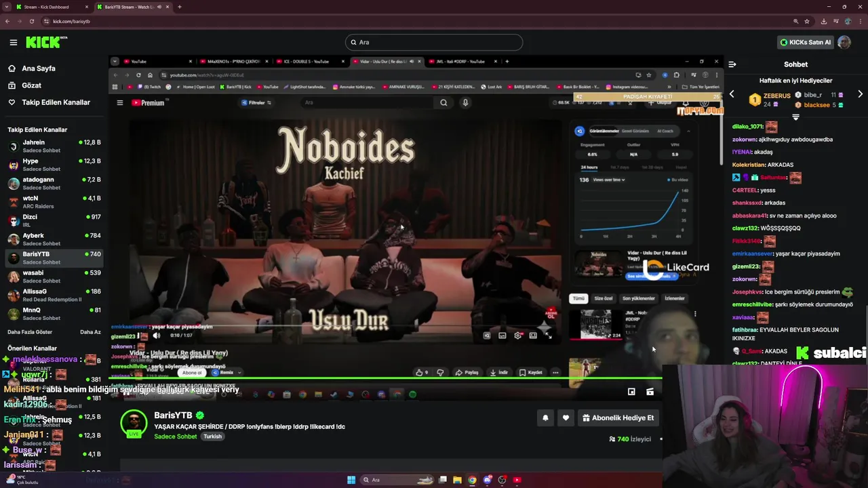Viewport: 868px width, 488px height.
Task: Open YouTube red icon in taskbar
Action: tap(517, 480)
